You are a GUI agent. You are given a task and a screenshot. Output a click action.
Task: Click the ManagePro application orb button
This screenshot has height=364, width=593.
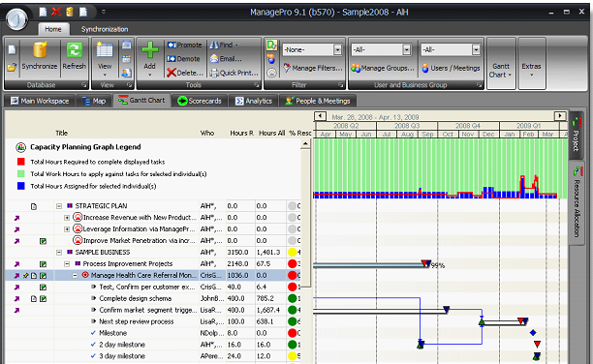[16, 19]
